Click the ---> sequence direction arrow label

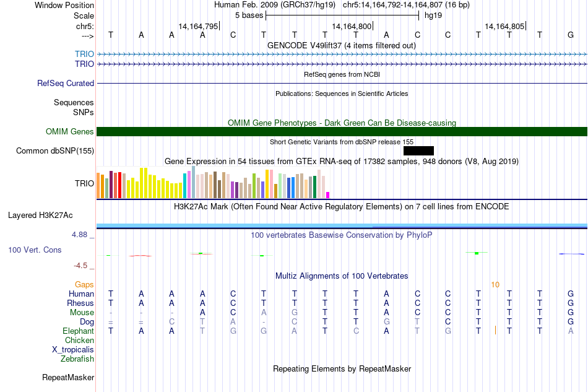click(x=87, y=36)
